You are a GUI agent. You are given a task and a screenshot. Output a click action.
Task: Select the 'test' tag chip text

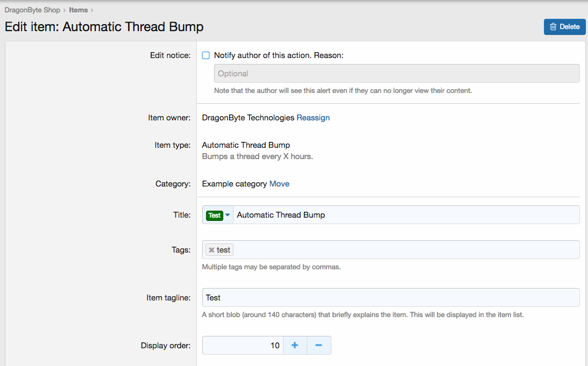(223, 250)
